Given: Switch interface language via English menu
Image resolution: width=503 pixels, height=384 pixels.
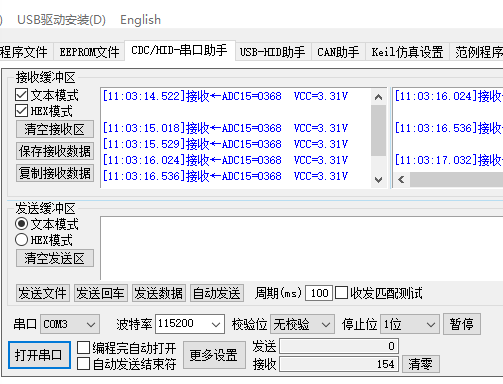Looking at the screenshot, I should pos(140,20).
